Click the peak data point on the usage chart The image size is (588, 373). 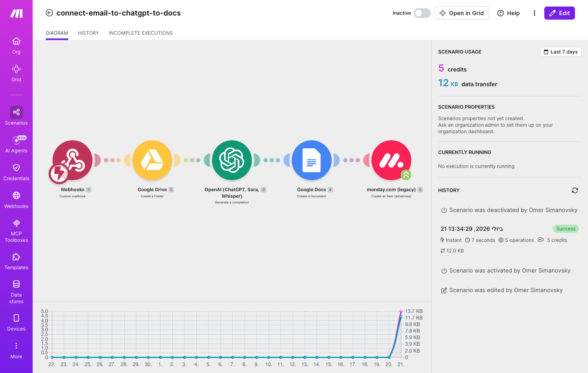tap(401, 312)
